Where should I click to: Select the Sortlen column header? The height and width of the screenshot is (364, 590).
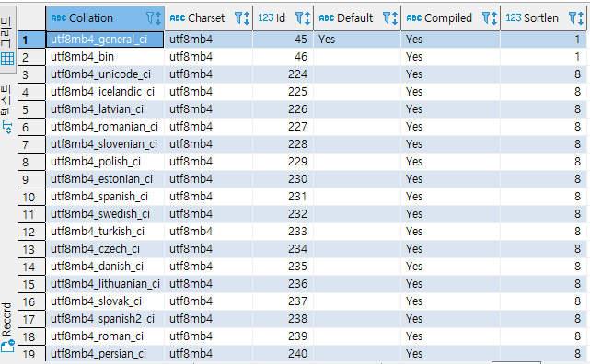click(x=544, y=18)
